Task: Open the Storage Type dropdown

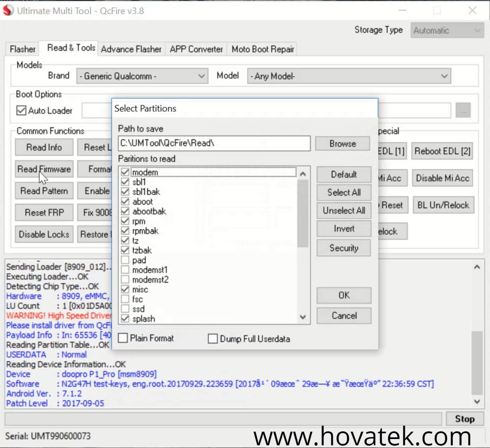Action: (x=447, y=30)
